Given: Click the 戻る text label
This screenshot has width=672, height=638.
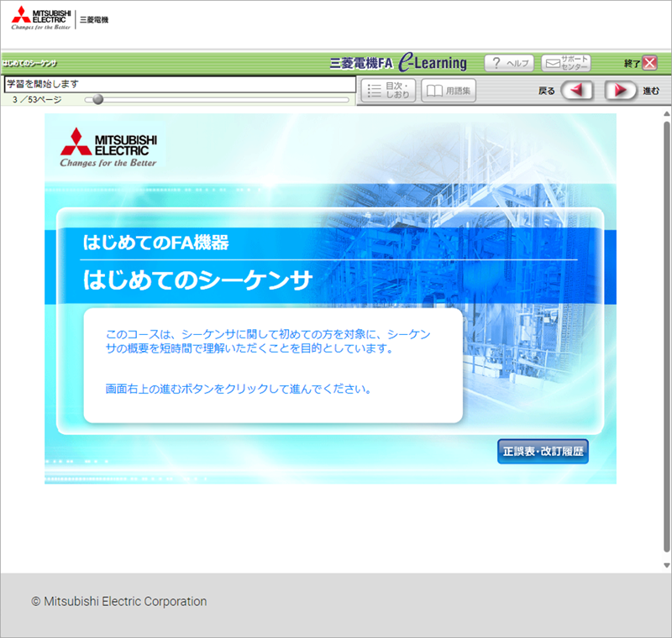Looking at the screenshot, I should coord(546,91).
